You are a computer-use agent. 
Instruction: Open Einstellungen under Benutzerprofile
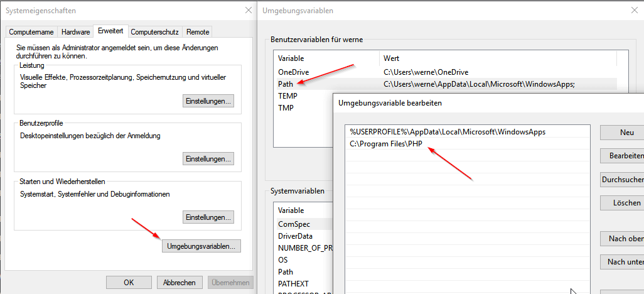pyautogui.click(x=208, y=159)
